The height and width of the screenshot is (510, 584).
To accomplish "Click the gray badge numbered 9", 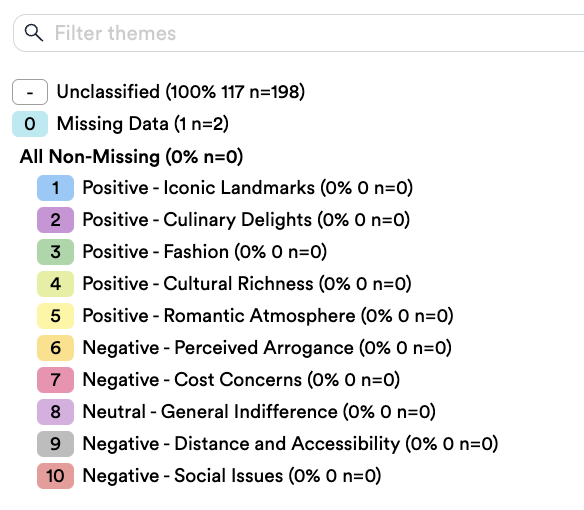I will click(55, 444).
